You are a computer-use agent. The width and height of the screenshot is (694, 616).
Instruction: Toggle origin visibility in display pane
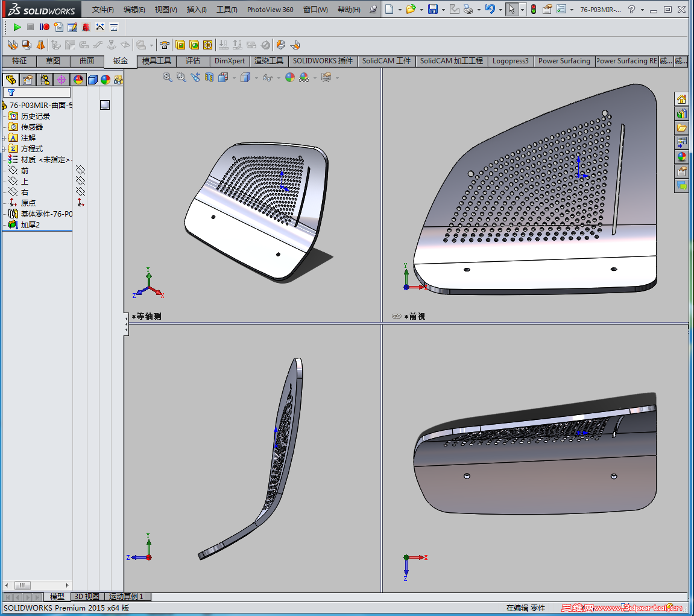(81, 203)
